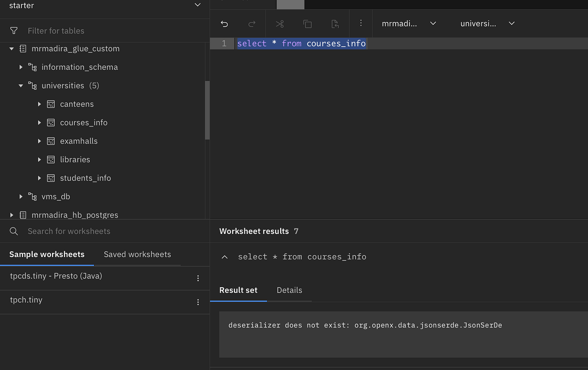Expand the canteens table columns
Screen dimensions: 588x370
pos(39,104)
